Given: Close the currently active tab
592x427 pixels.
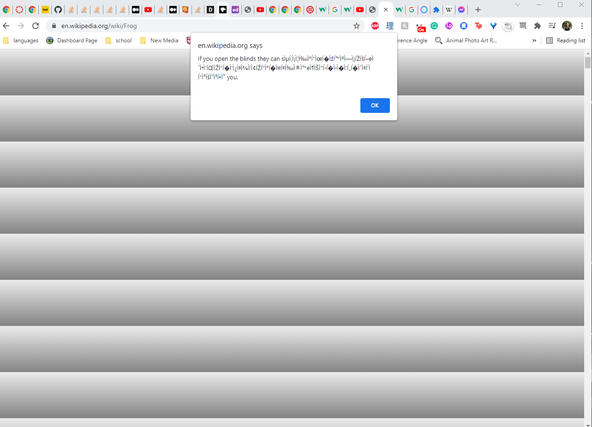Looking at the screenshot, I should [x=385, y=10].
